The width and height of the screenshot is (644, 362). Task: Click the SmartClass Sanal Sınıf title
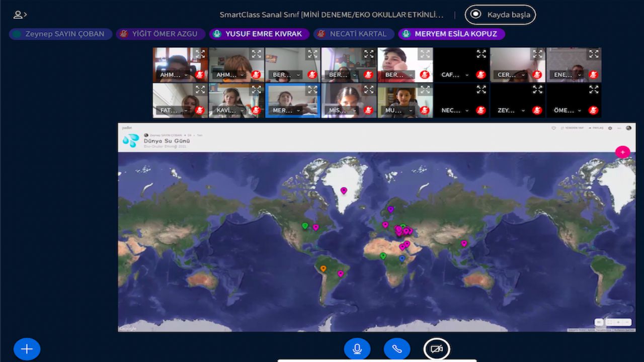pyautogui.click(x=332, y=15)
